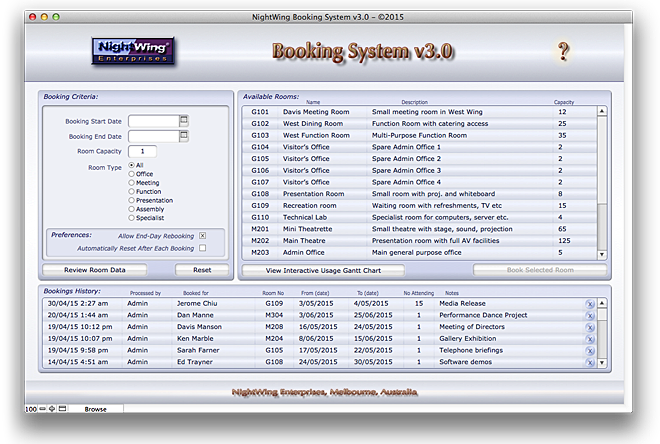The image size is (660, 444).
Task: Click Software demos note
Action: [x=466, y=362]
